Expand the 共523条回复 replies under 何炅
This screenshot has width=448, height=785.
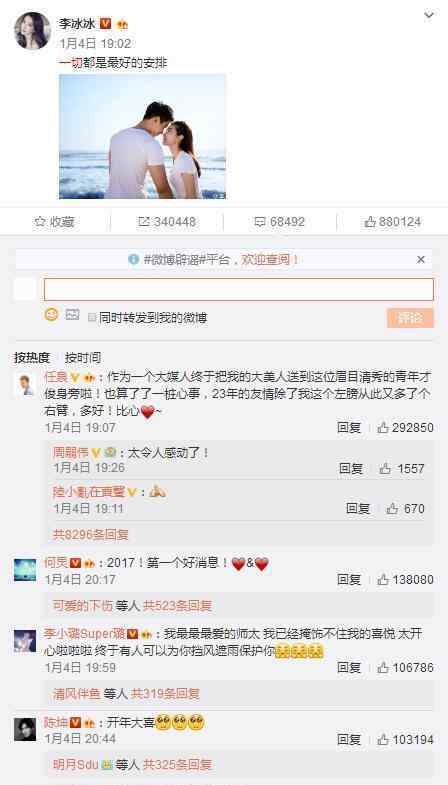point(177,606)
